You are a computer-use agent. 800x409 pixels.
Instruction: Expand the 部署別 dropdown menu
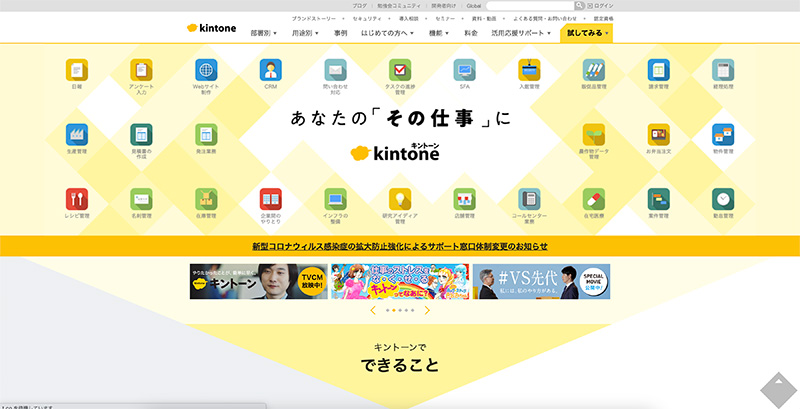[x=264, y=33]
